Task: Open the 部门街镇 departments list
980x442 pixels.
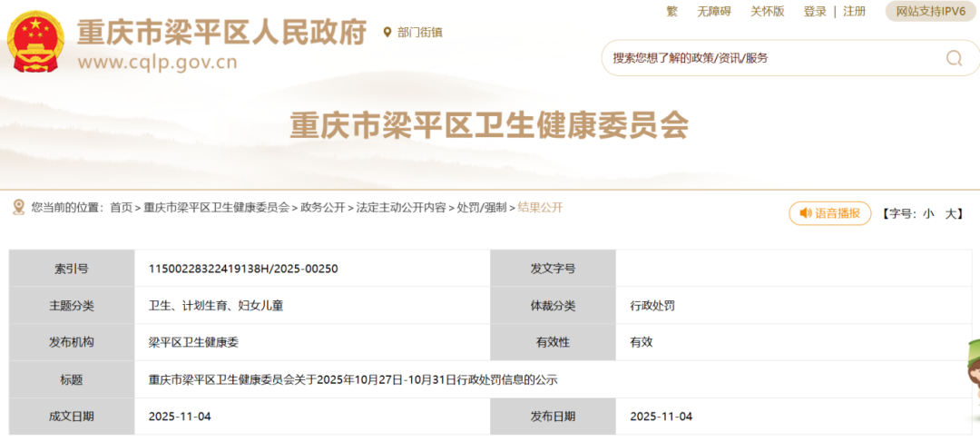Action: pos(419,32)
